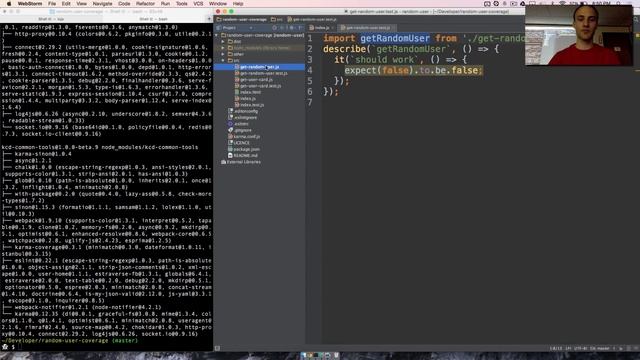Viewport: 640px width, 360px height.
Task: Select .eslintrc file in project tree
Action: click(241, 124)
